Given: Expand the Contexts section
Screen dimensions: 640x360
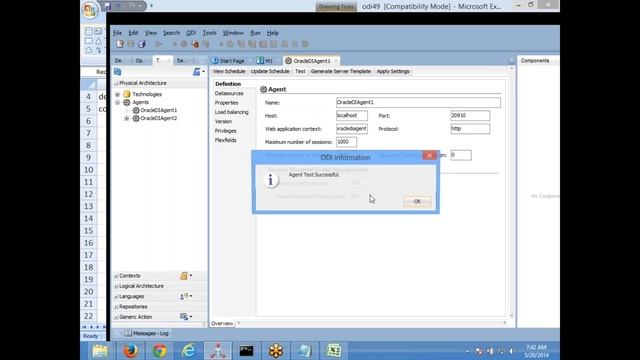Looking at the screenshot, I should click(x=116, y=276).
